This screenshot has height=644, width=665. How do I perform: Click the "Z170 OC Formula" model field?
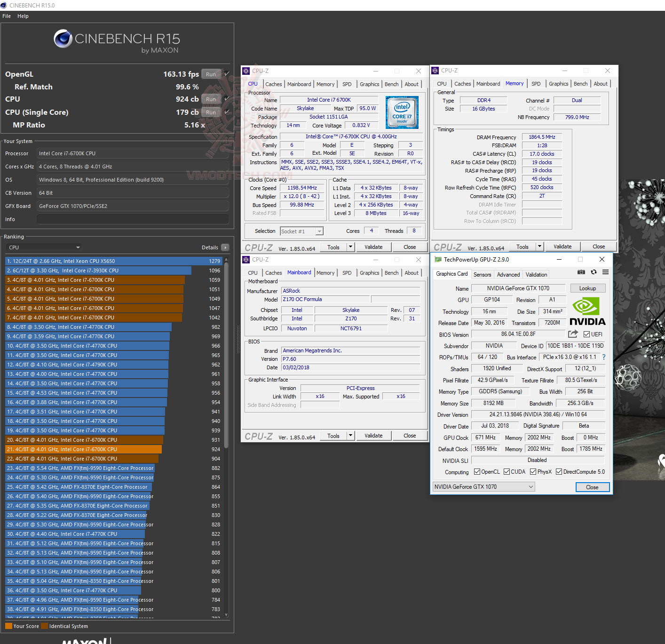click(x=325, y=299)
